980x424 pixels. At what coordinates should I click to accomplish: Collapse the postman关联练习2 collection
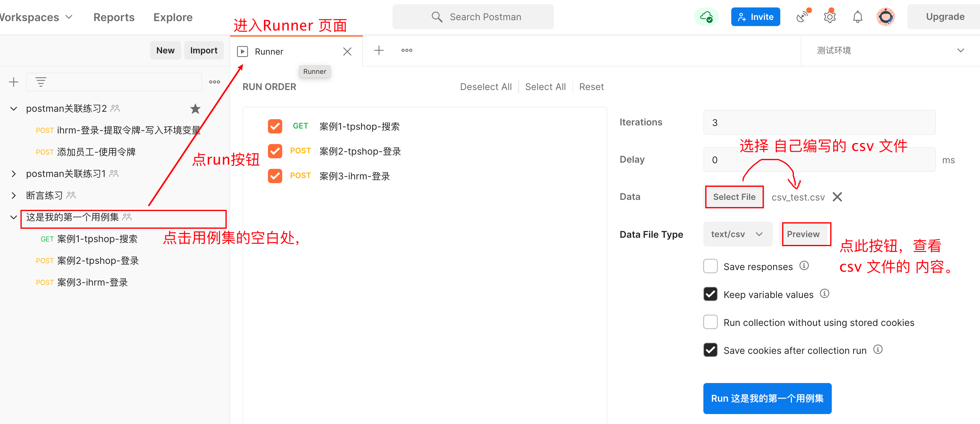click(14, 109)
